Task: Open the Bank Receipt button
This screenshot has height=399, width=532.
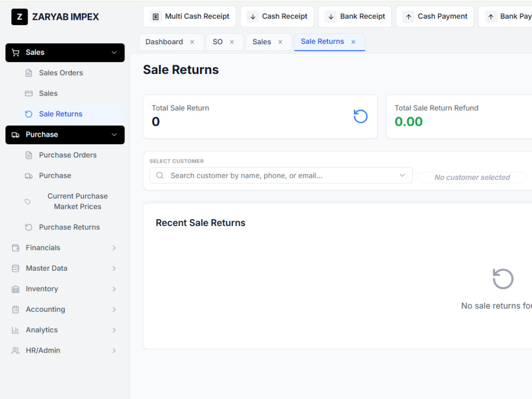Action: click(x=355, y=16)
